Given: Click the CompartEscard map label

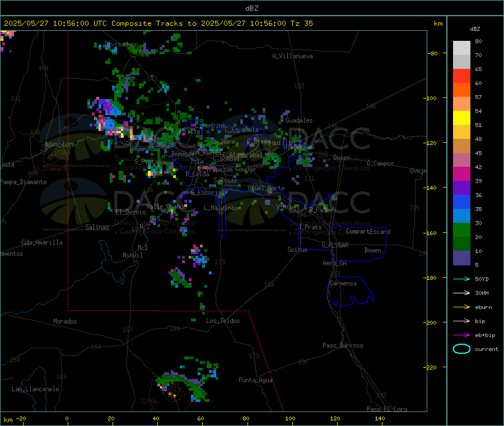Looking at the screenshot, I should tap(368, 232).
